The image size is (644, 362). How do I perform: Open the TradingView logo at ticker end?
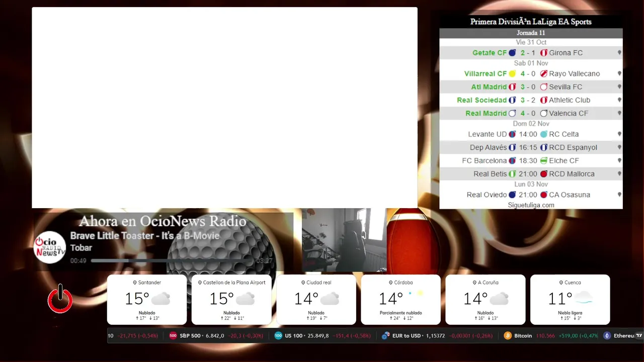coord(639,336)
